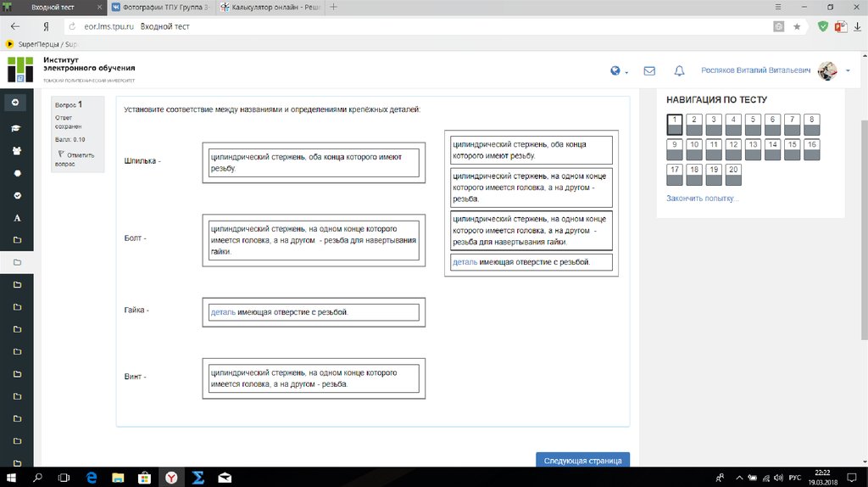
Task: Open Microsoft Store from taskbar
Action: (x=144, y=478)
